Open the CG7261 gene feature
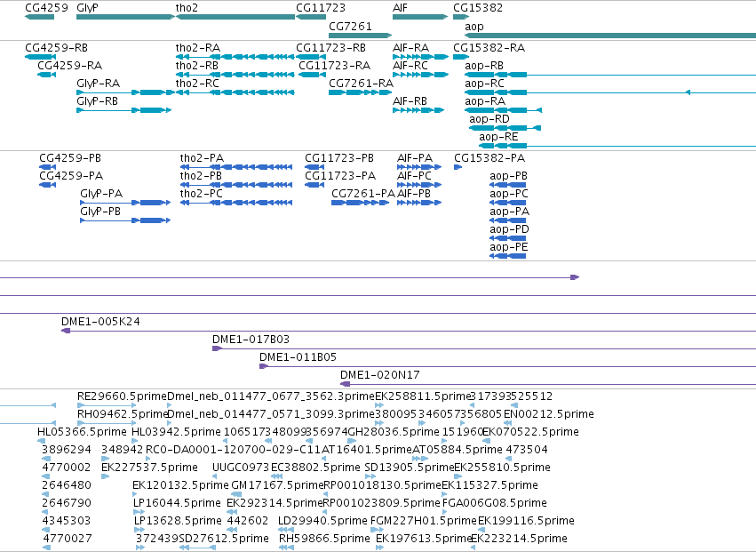 click(x=360, y=36)
